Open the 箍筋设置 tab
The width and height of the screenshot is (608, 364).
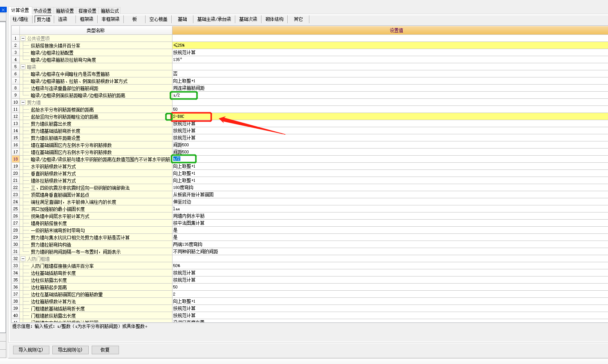click(x=65, y=11)
